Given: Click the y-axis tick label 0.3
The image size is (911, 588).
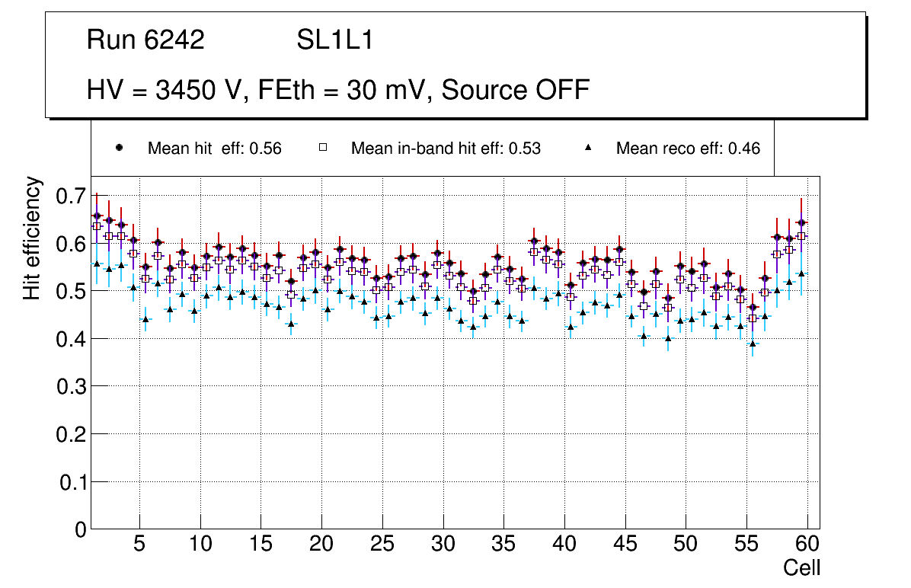Looking at the screenshot, I should tap(71, 386).
